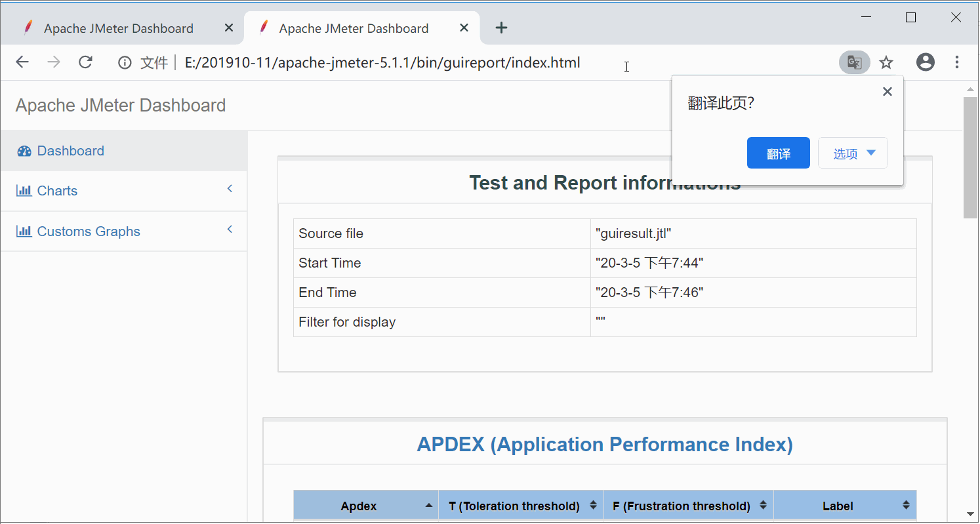Expand the Charts menu chevron

click(230, 189)
